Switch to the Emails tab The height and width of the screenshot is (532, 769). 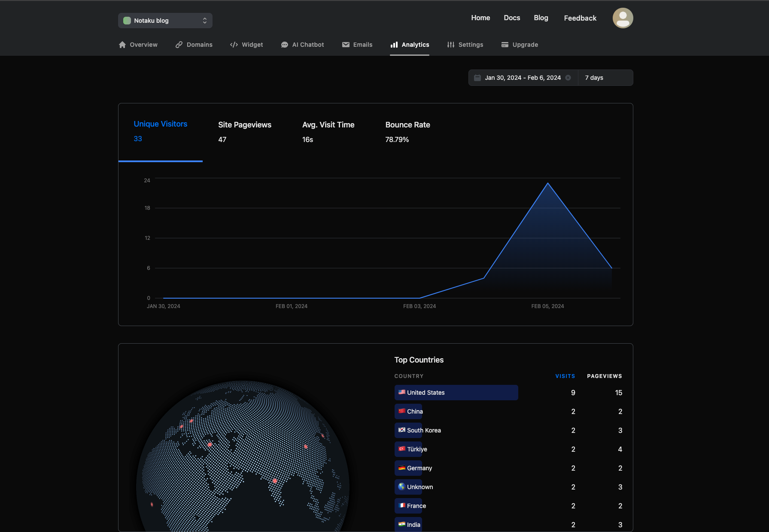click(357, 45)
